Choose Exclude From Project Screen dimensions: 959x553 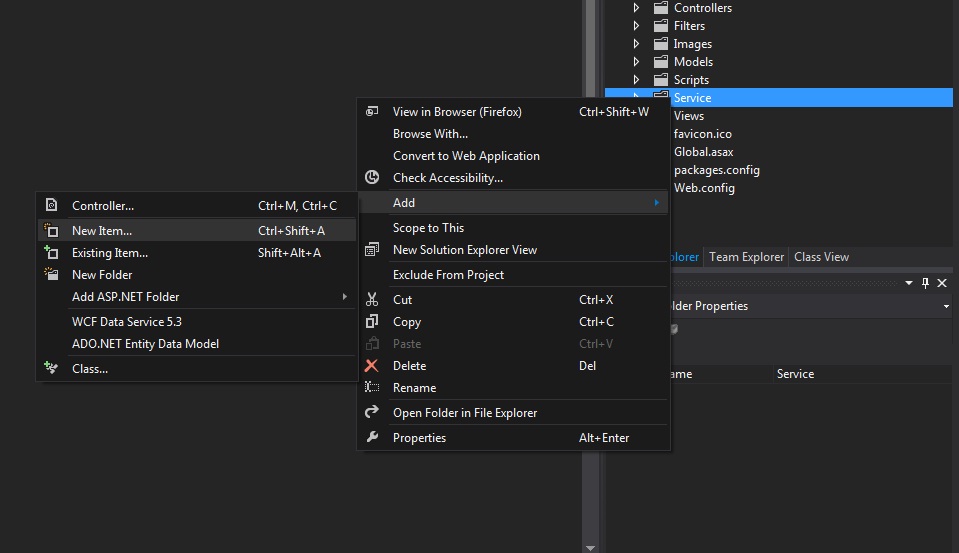click(448, 275)
